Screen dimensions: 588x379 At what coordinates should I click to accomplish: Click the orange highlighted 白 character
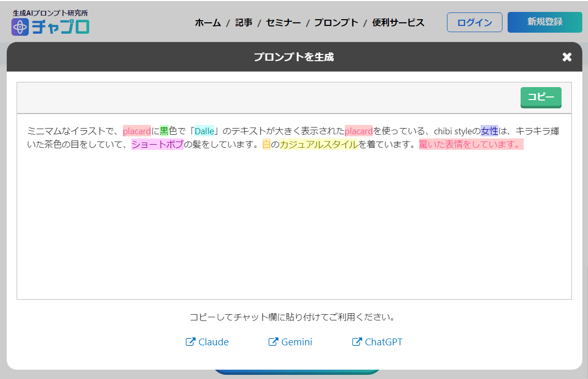(266, 144)
